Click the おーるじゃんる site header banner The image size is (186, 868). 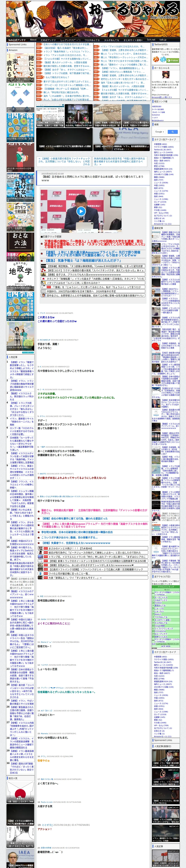pyautogui.click(x=93, y=19)
